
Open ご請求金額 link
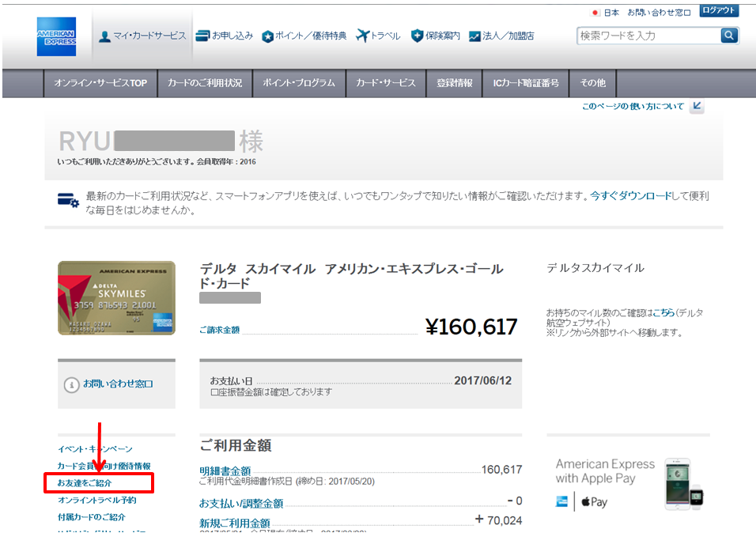[219, 330]
